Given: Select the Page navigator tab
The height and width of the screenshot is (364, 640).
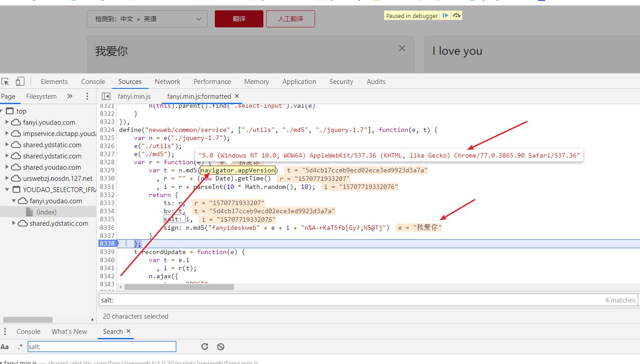Looking at the screenshot, I should coord(8,96).
